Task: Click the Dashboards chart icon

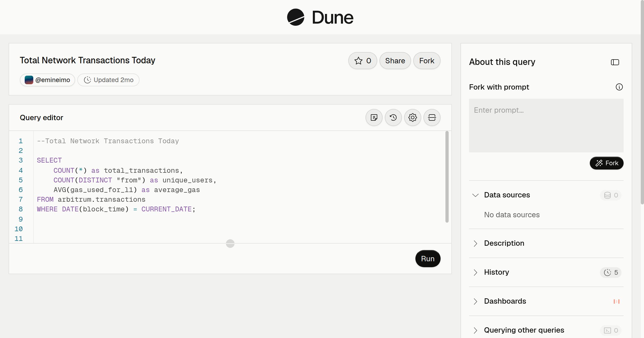Action: pyautogui.click(x=617, y=302)
